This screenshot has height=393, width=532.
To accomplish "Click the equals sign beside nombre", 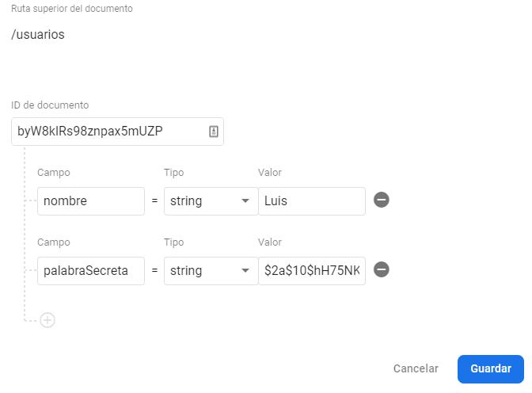I will 154,201.
